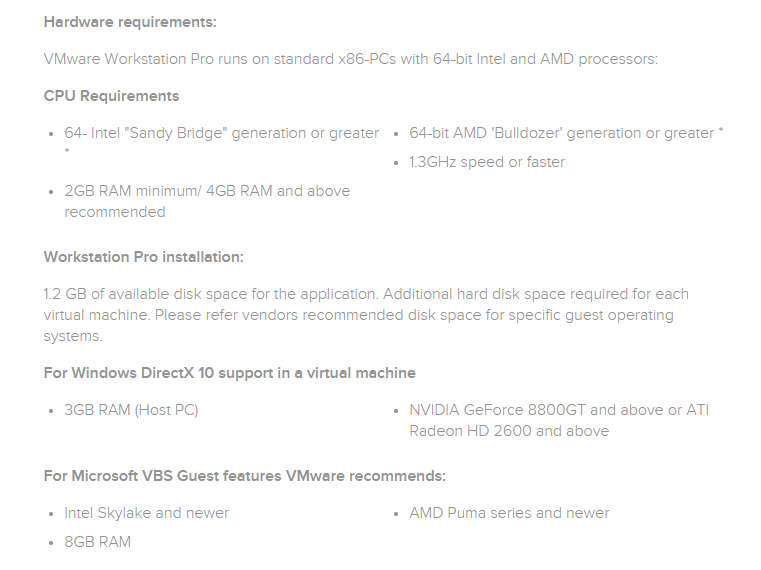
Task: Click the 'For Microsoft VBS Guest features' heading
Action: (x=245, y=476)
